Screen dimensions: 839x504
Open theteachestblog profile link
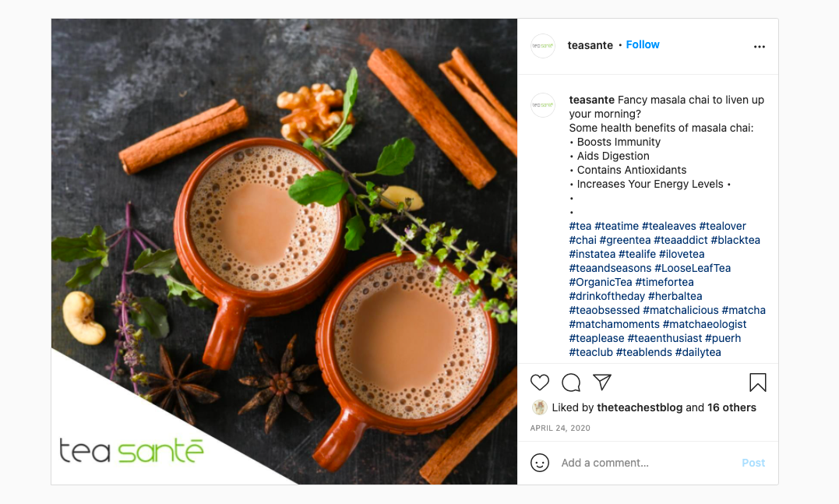tap(640, 407)
